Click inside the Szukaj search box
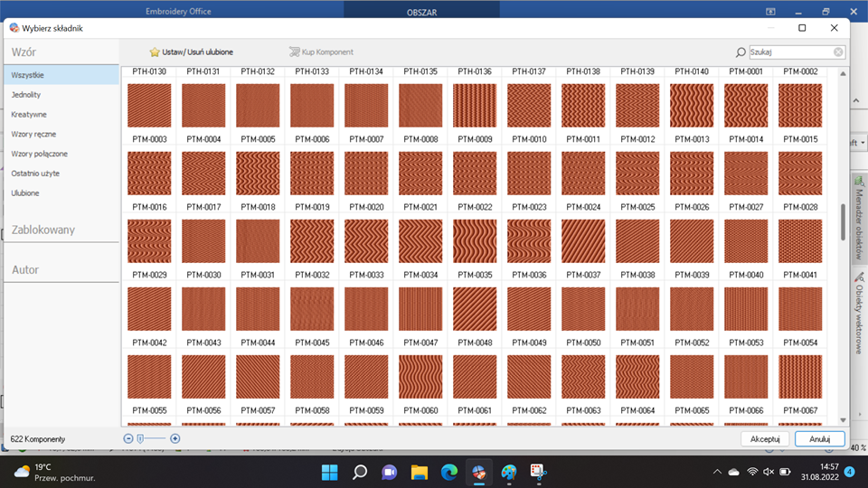868x488 pixels. tap(788, 52)
